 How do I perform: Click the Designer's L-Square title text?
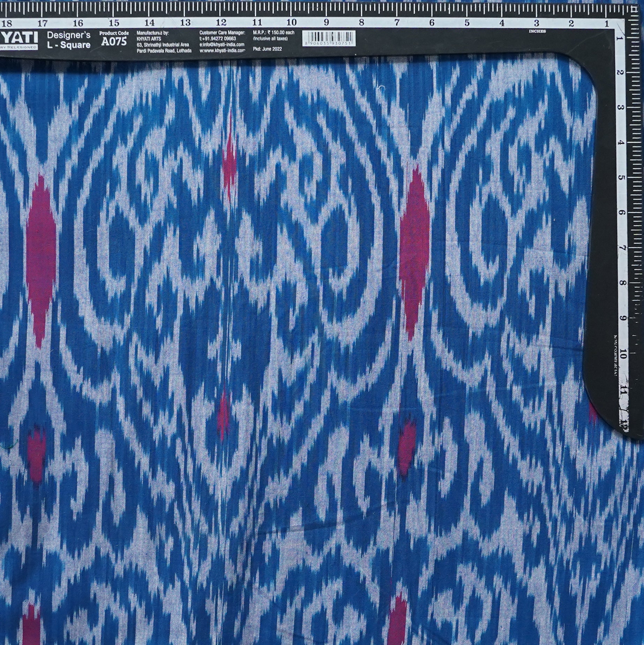pos(69,40)
